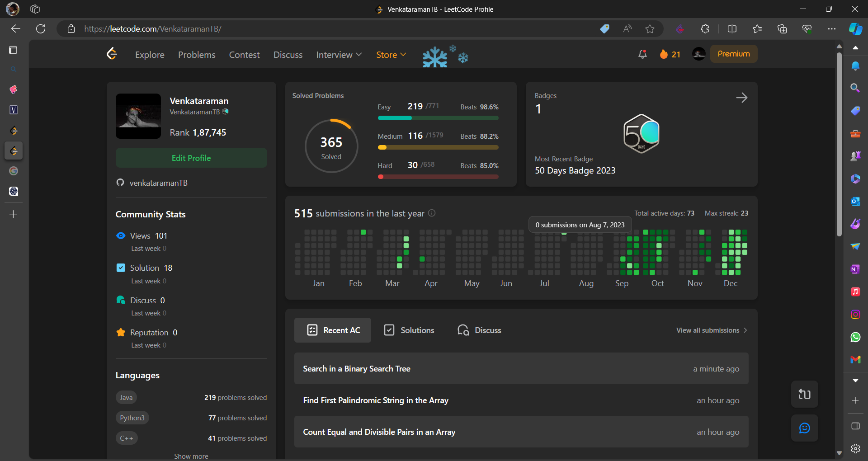Open the sidebar settings gear icon
This screenshot has width=868, height=461.
click(x=855, y=448)
